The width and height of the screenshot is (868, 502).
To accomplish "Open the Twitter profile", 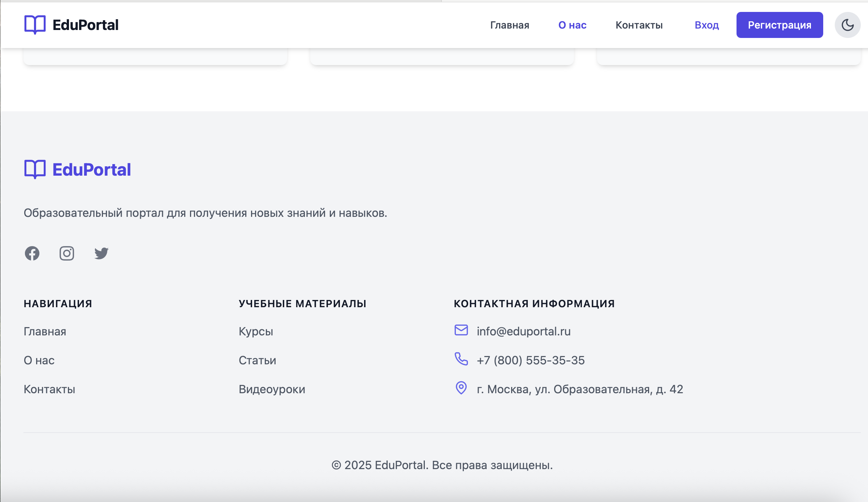I will coord(101,253).
